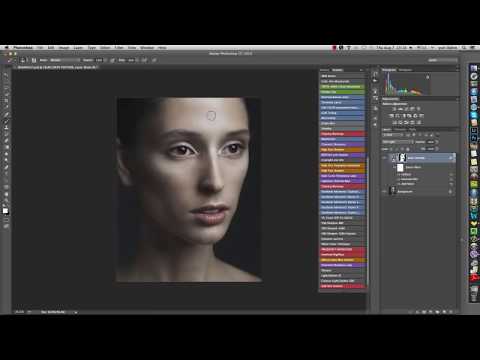The image size is (480, 360).
Task: Select the Healing Brush tool
Action: pyautogui.click(x=6, y=115)
